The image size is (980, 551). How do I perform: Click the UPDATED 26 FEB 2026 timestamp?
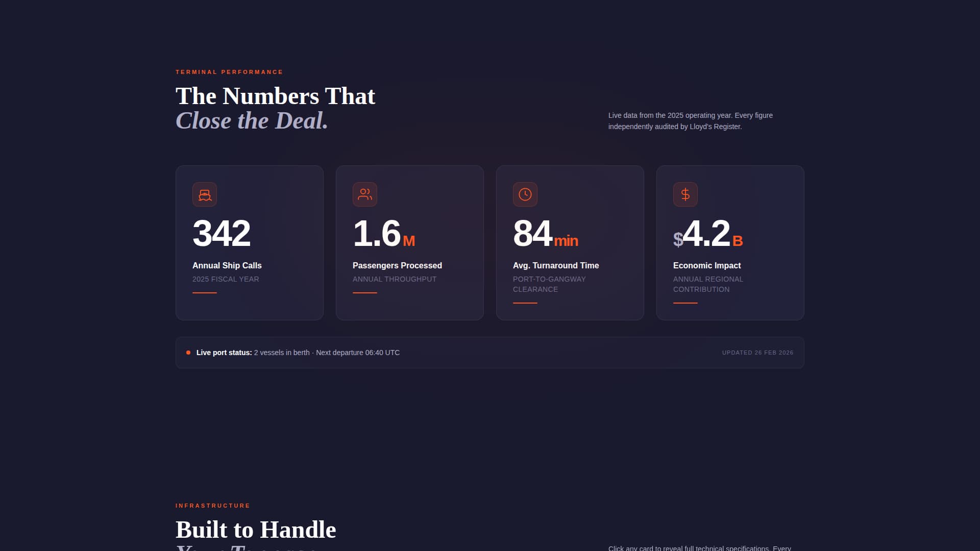tap(757, 353)
